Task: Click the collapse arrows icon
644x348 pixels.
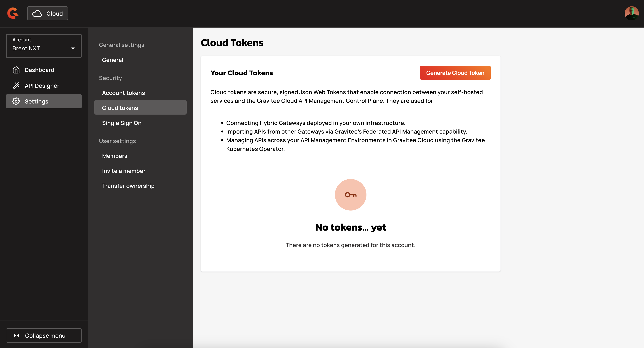Action: point(16,335)
